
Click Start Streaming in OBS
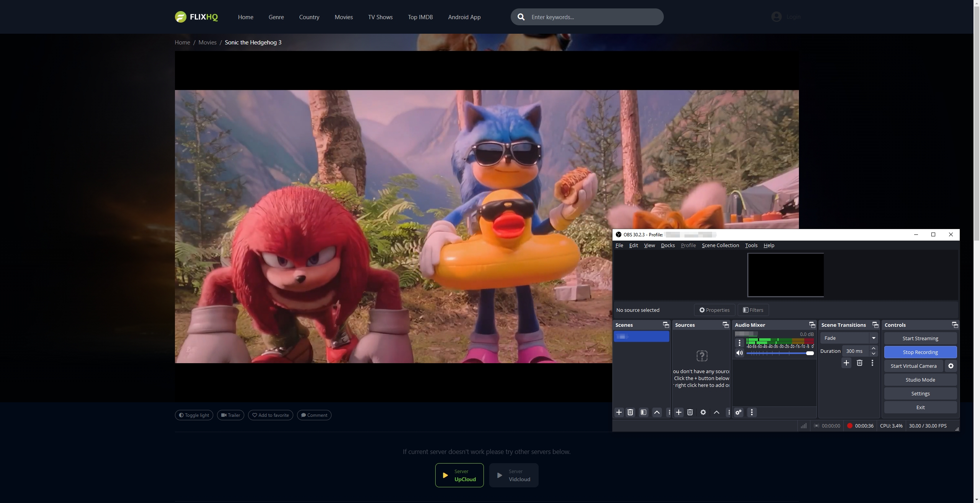920,338
